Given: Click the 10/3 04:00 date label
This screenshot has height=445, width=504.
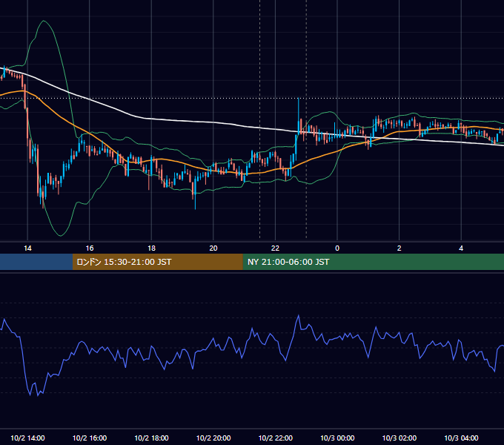Looking at the screenshot, I should (461, 438).
